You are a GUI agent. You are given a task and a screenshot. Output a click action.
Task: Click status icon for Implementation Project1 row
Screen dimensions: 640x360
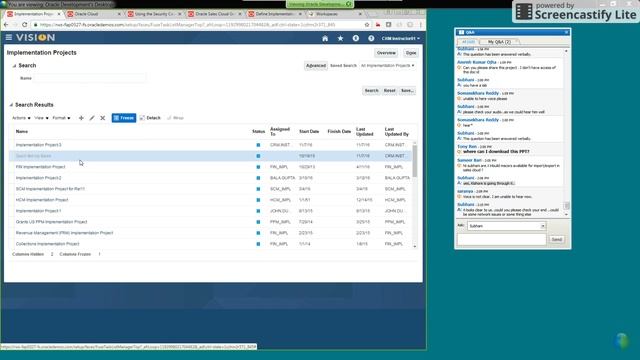pyautogui.click(x=258, y=211)
